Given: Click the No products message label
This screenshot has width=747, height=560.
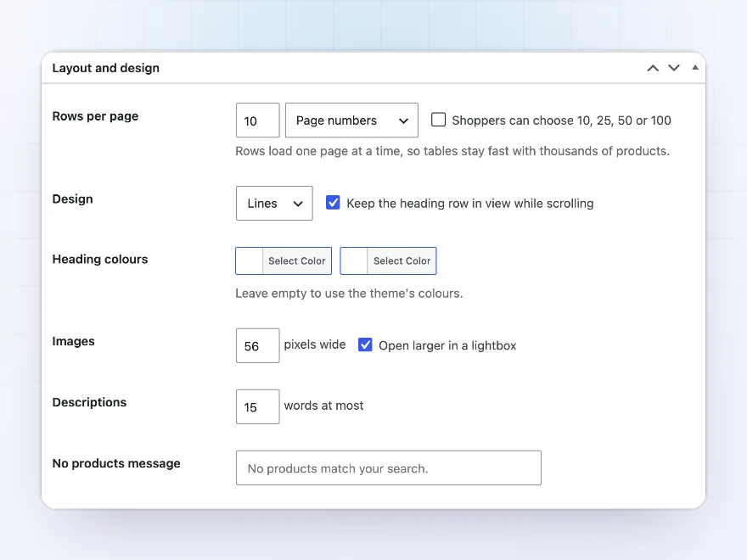Looking at the screenshot, I should [x=116, y=463].
